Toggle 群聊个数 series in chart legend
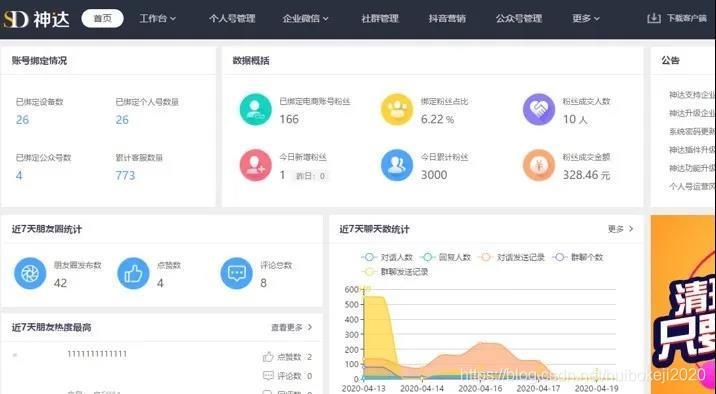716x394 pixels. click(x=578, y=257)
